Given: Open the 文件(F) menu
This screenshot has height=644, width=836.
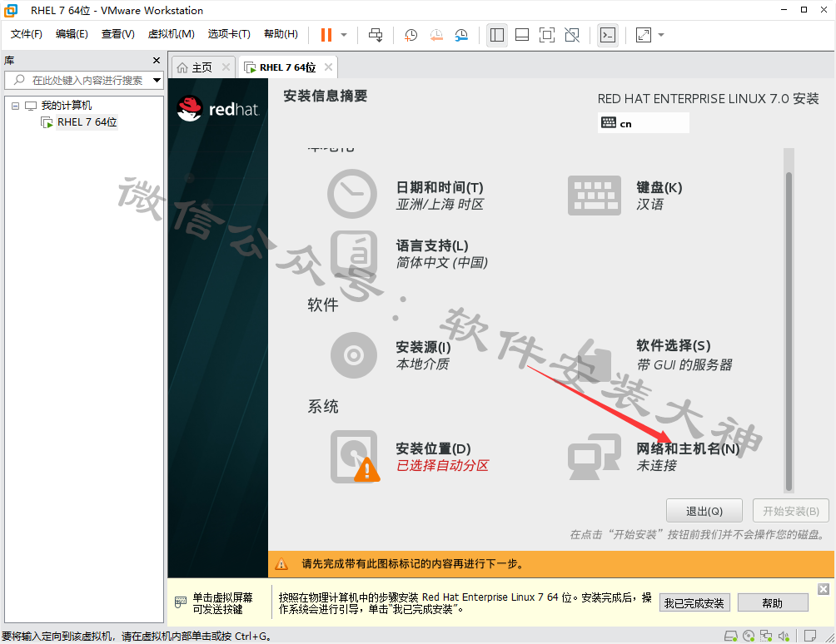Looking at the screenshot, I should [x=26, y=34].
